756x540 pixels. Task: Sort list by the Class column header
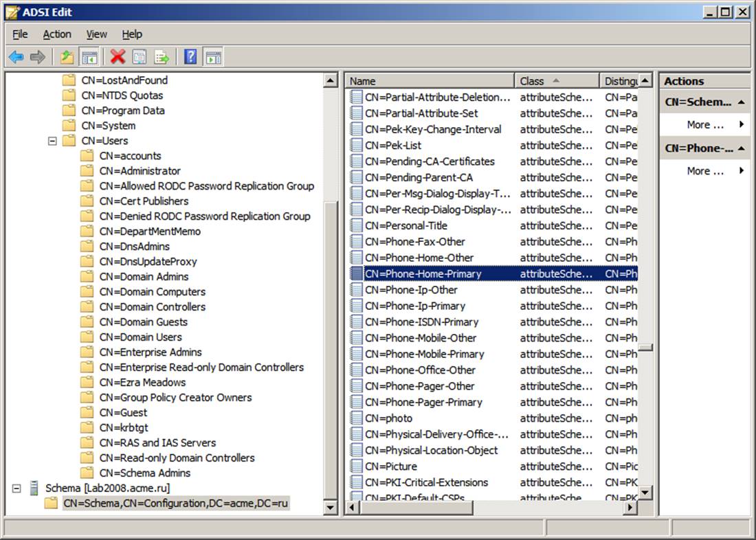(556, 81)
